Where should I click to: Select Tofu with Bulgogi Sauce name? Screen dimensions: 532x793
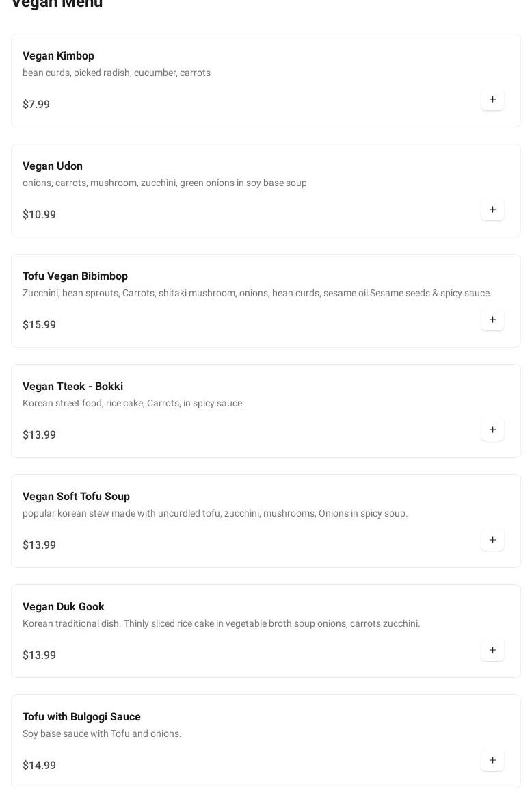coord(81,717)
